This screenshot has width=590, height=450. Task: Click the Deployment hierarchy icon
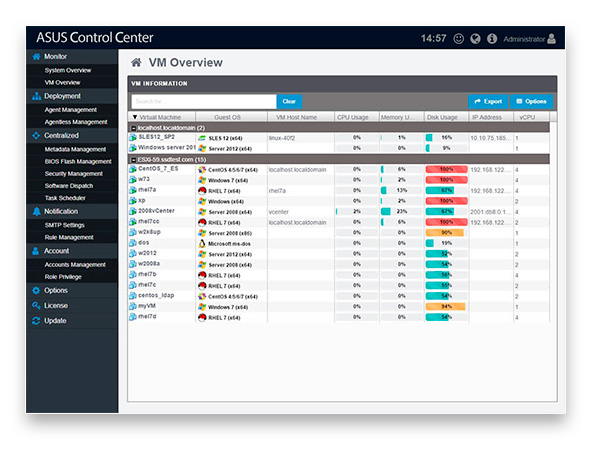point(36,96)
